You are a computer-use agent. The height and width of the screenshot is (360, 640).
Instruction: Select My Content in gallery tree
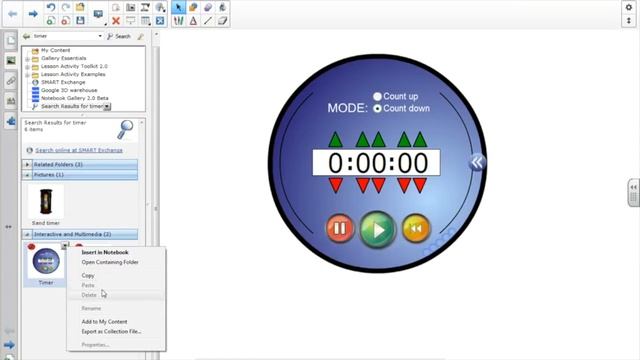click(x=56, y=50)
